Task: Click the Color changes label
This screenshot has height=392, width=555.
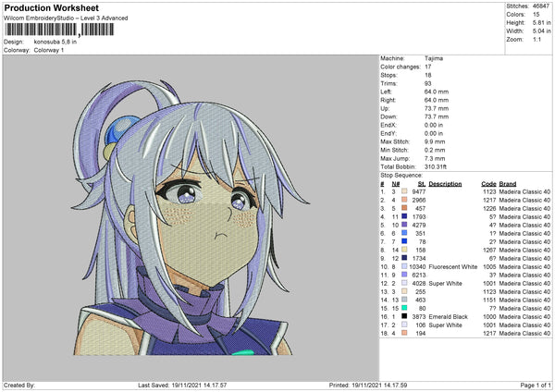Action: (401, 67)
